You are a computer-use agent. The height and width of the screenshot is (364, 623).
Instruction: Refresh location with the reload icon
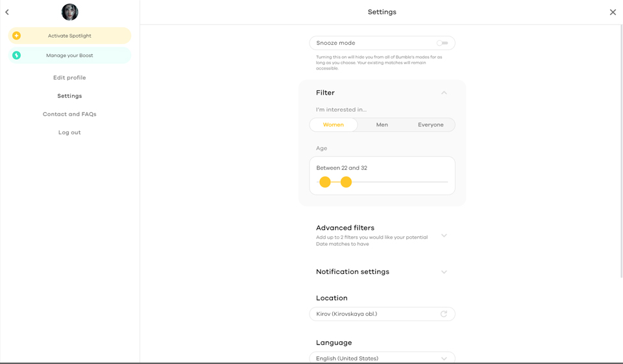pos(444,314)
